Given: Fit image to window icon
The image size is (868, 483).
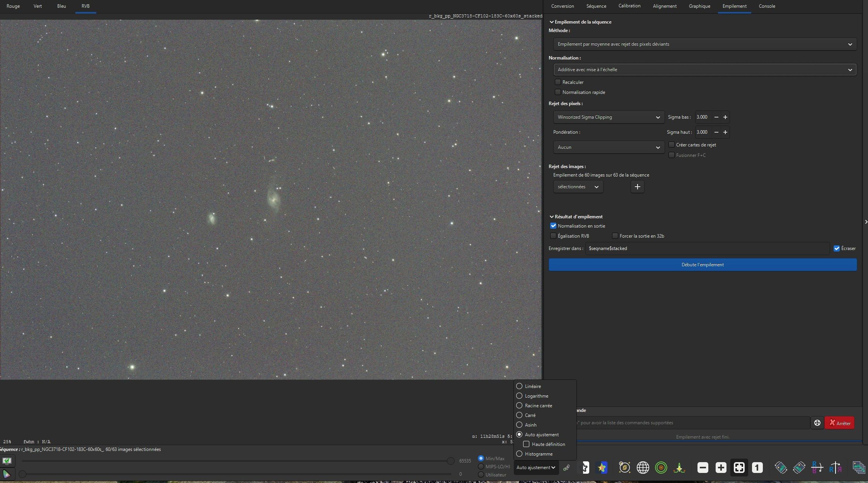Looking at the screenshot, I should click(739, 468).
